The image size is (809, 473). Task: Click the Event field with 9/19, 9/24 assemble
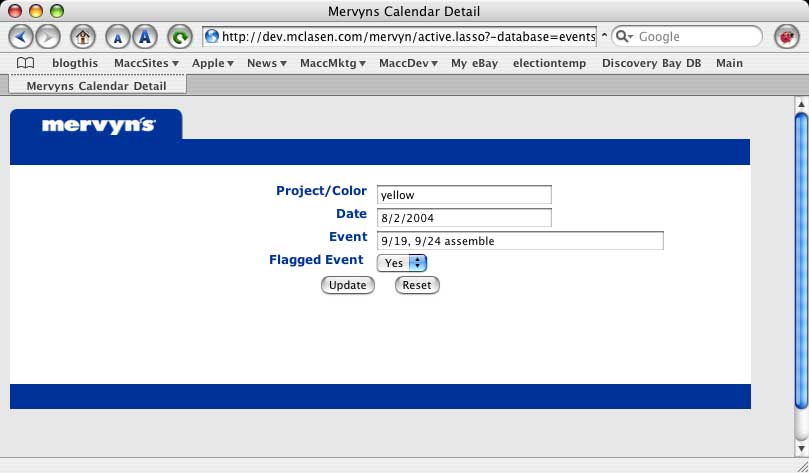pos(520,241)
